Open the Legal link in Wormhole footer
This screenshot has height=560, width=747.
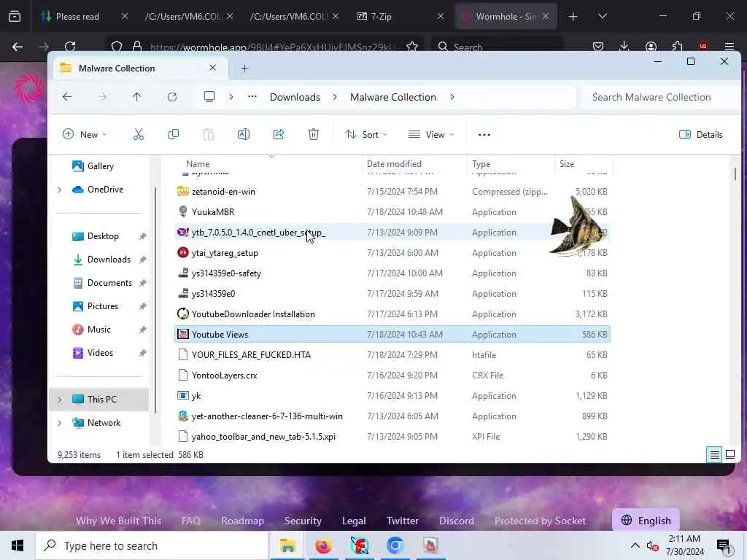354,521
